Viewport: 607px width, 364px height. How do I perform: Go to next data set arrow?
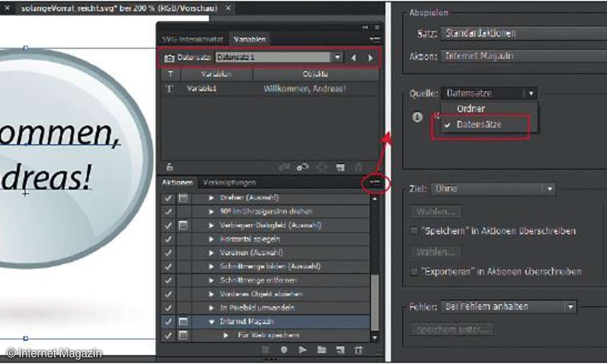tap(371, 58)
